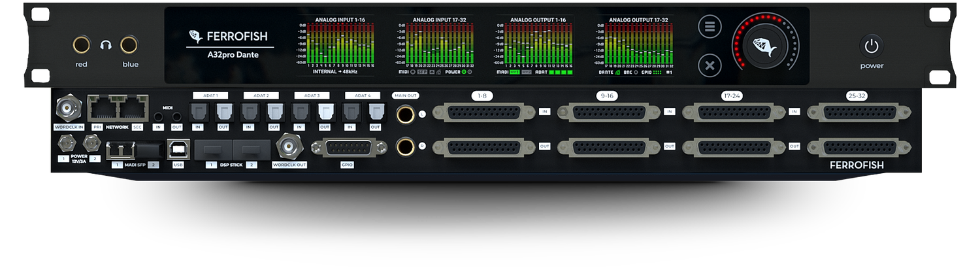
Task: Click the red headphone jack
Action: 82,45
